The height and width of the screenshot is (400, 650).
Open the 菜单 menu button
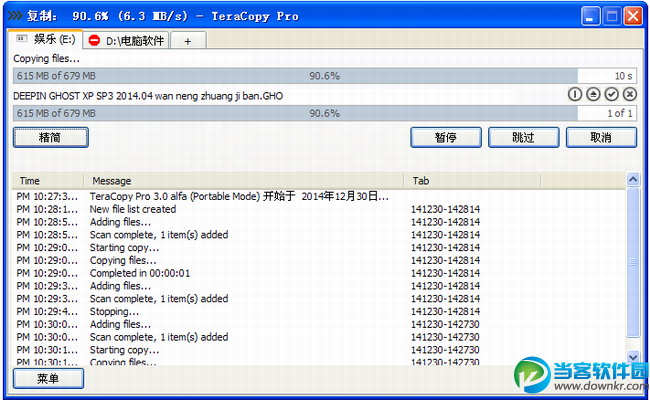tap(48, 378)
